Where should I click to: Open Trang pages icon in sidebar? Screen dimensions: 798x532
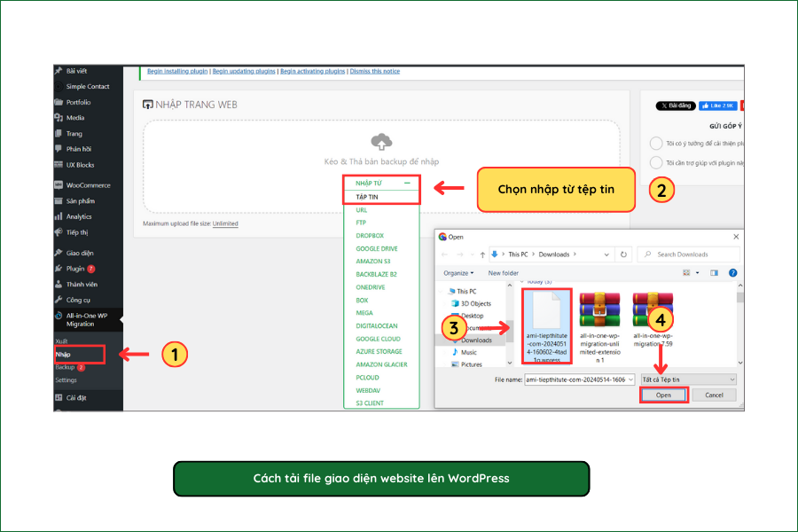coord(59,133)
